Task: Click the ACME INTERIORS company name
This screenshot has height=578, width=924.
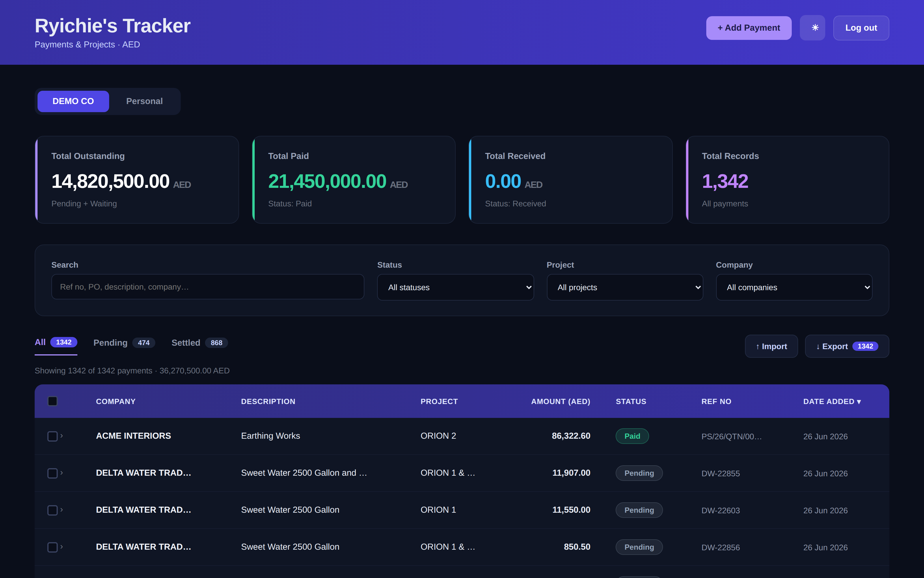Action: (x=133, y=436)
